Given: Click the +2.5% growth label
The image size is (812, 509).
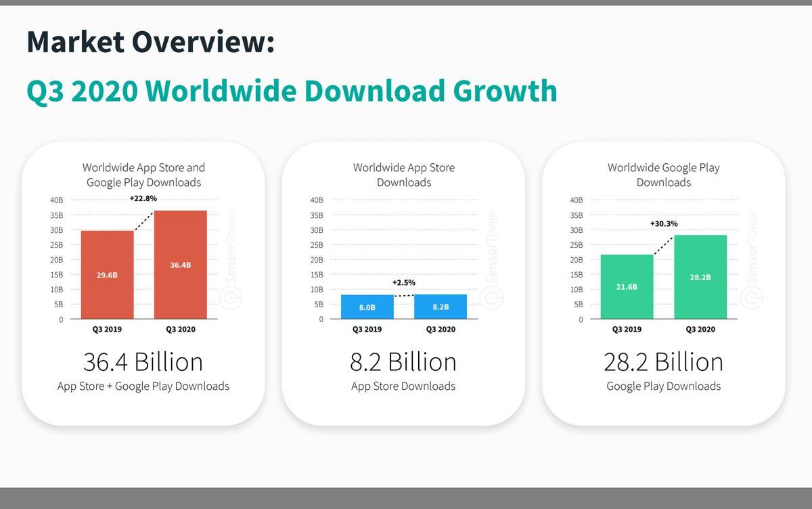Looking at the screenshot, I should click(403, 282).
